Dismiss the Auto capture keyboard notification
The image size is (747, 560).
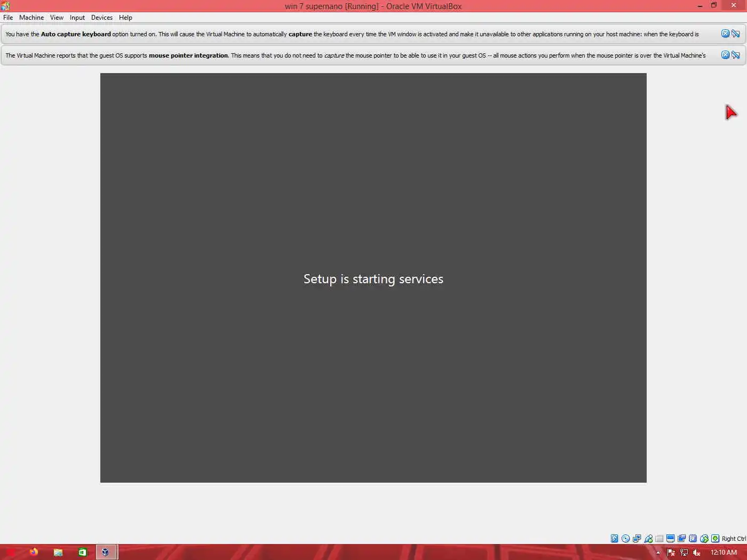pos(725,34)
